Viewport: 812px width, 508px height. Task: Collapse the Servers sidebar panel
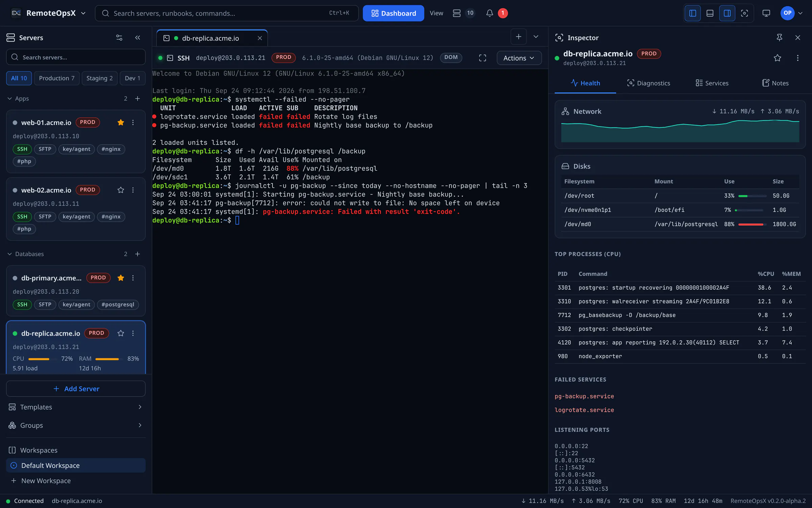[x=137, y=38]
